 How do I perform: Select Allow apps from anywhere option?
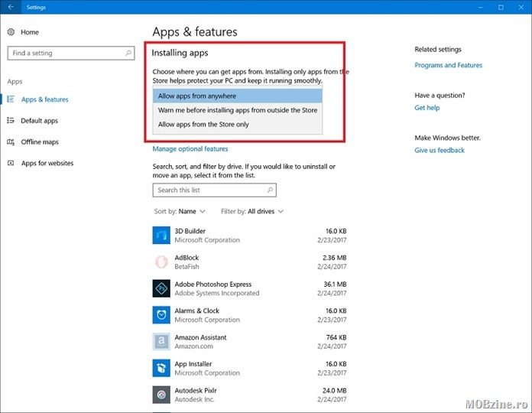click(238, 96)
